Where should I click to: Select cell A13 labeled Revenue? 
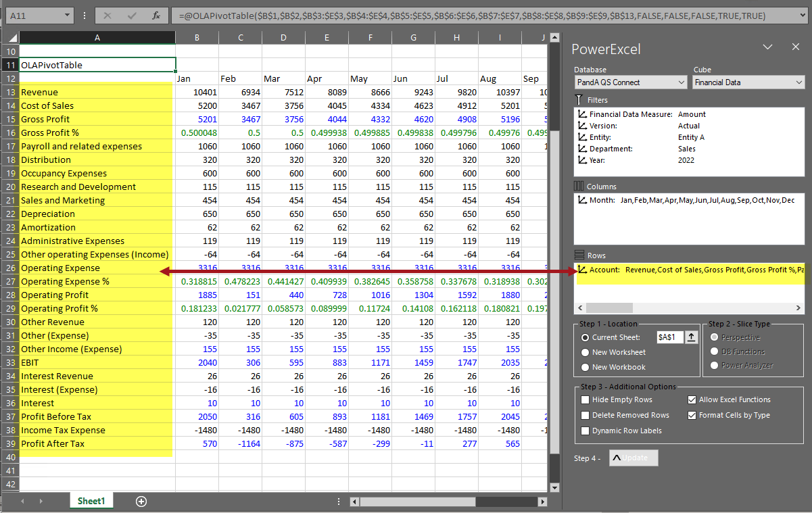[x=97, y=92]
